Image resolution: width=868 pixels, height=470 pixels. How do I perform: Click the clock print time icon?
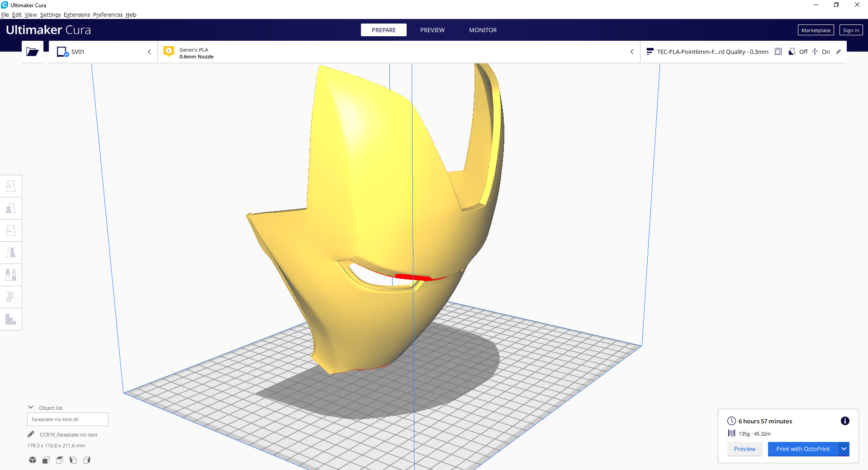(x=731, y=421)
